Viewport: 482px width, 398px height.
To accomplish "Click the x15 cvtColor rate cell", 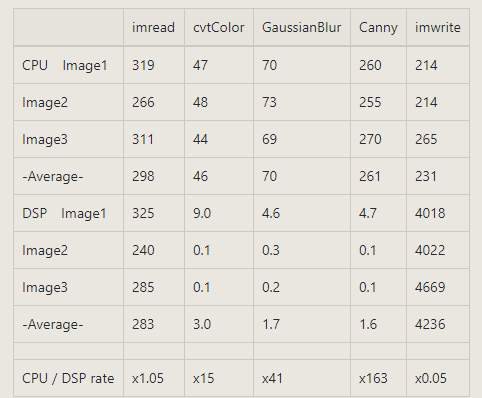I will click(x=203, y=378).
